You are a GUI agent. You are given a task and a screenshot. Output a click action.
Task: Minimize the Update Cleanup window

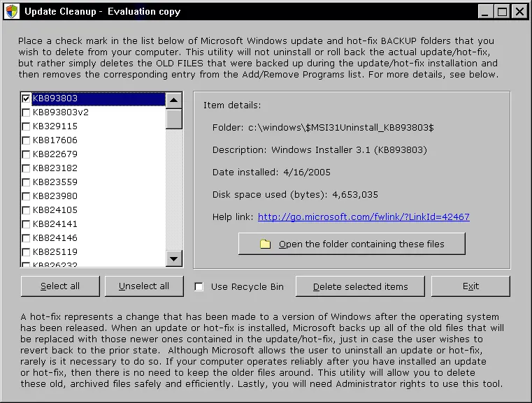[486, 11]
